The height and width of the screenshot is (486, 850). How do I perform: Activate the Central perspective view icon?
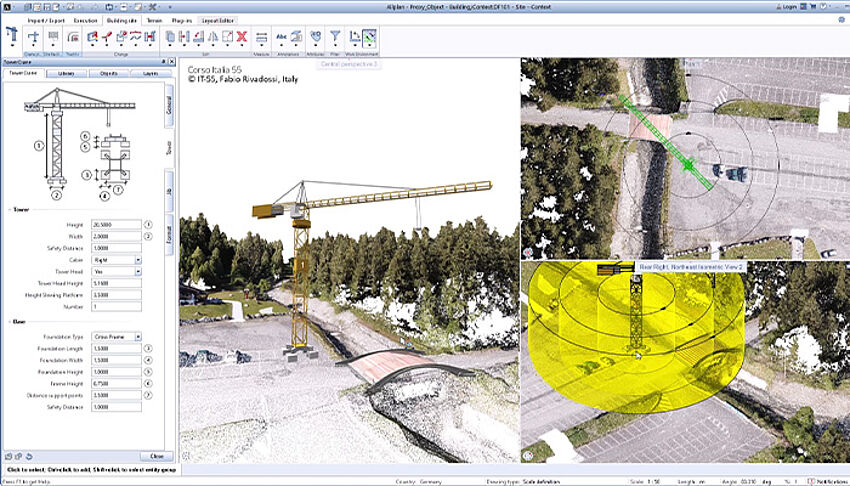[369, 38]
